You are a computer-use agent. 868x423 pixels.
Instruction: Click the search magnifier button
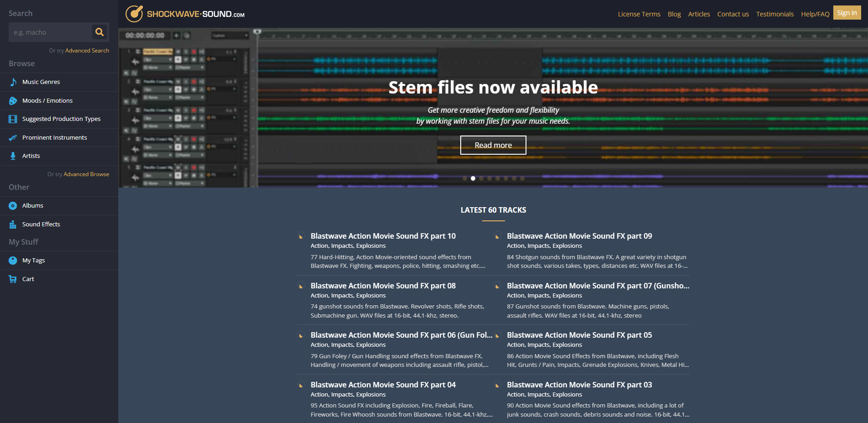click(100, 32)
